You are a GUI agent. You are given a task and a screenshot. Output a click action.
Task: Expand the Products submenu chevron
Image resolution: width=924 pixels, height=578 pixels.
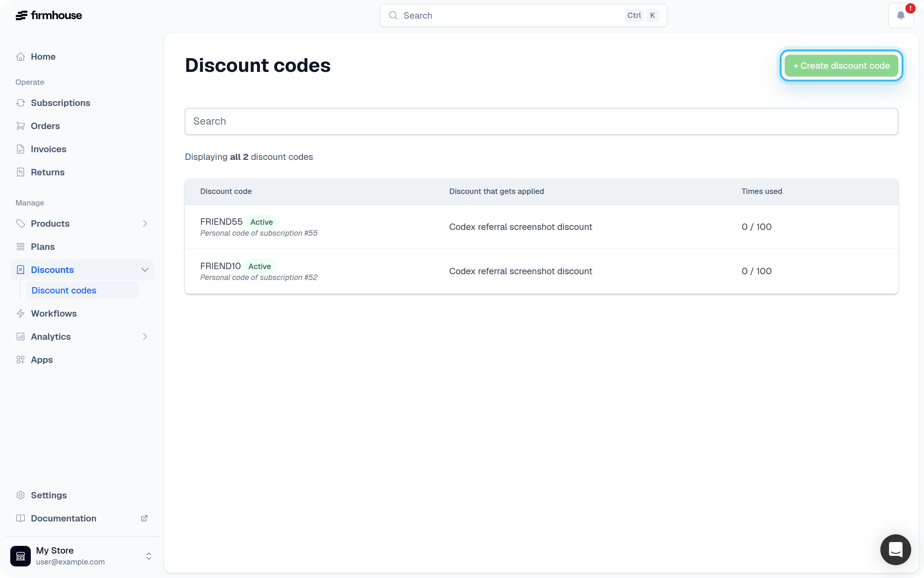point(145,223)
